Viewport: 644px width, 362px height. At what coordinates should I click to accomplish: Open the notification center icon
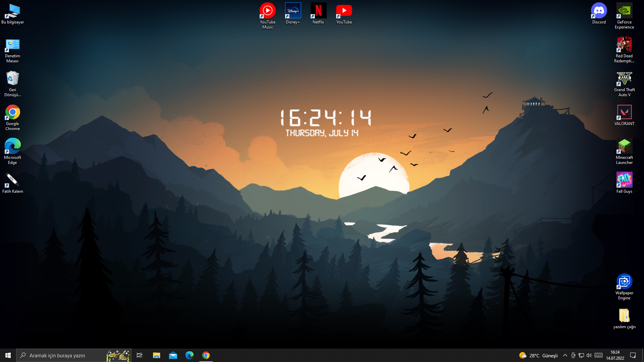click(x=633, y=355)
